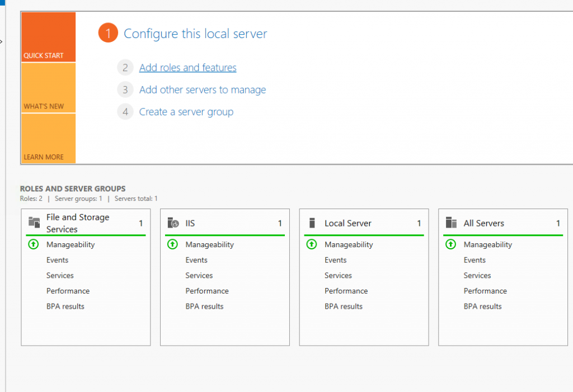Select the LEARN MORE tab
Screen dimensions: 573x392
(48, 138)
